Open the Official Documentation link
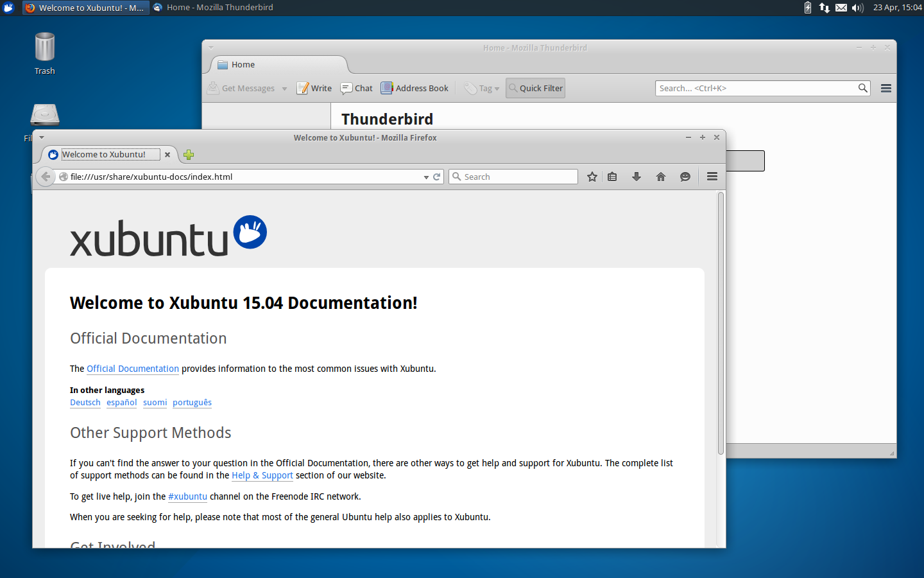The image size is (924, 578). pyautogui.click(x=132, y=369)
